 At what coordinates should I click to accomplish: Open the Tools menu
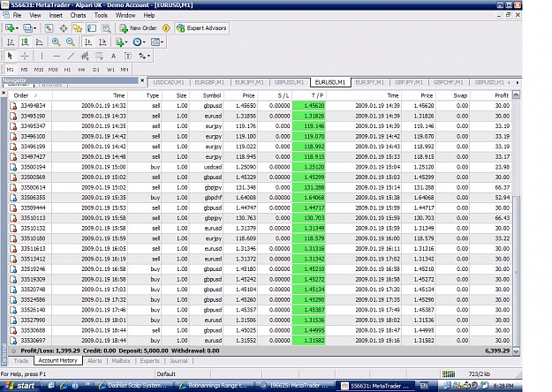tap(101, 15)
